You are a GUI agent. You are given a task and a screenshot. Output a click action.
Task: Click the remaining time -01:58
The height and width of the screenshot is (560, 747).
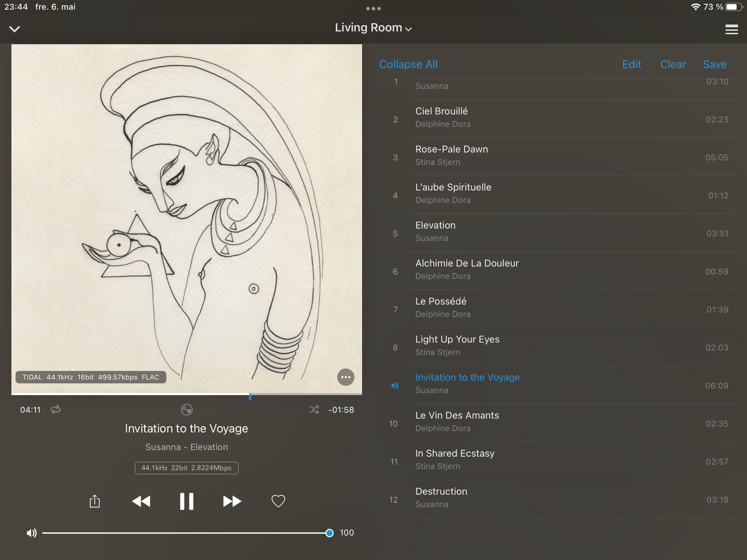pyautogui.click(x=341, y=410)
